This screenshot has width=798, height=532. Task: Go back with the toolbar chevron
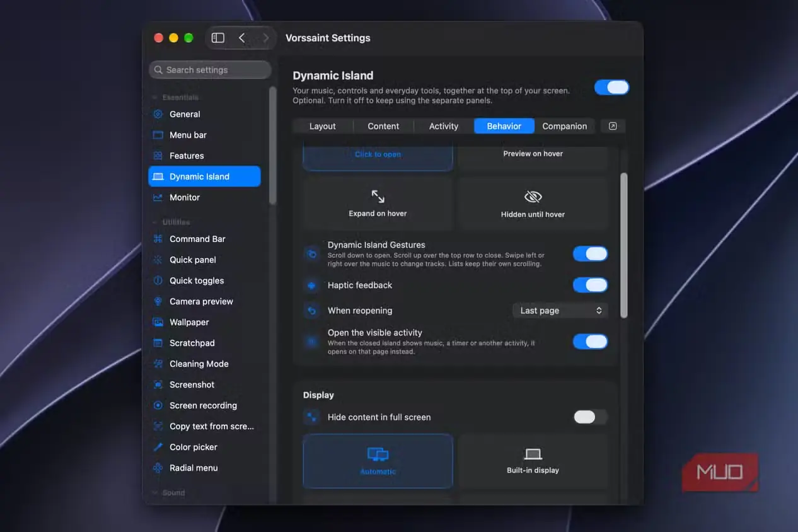point(242,38)
